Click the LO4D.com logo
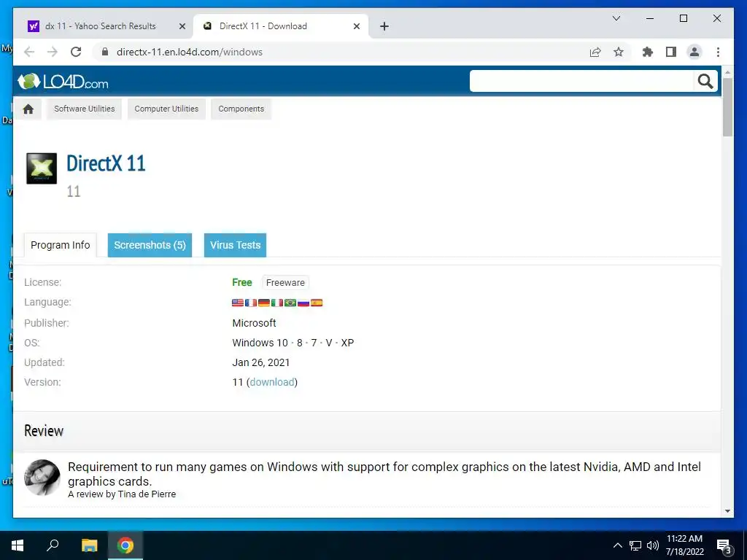 (x=63, y=82)
